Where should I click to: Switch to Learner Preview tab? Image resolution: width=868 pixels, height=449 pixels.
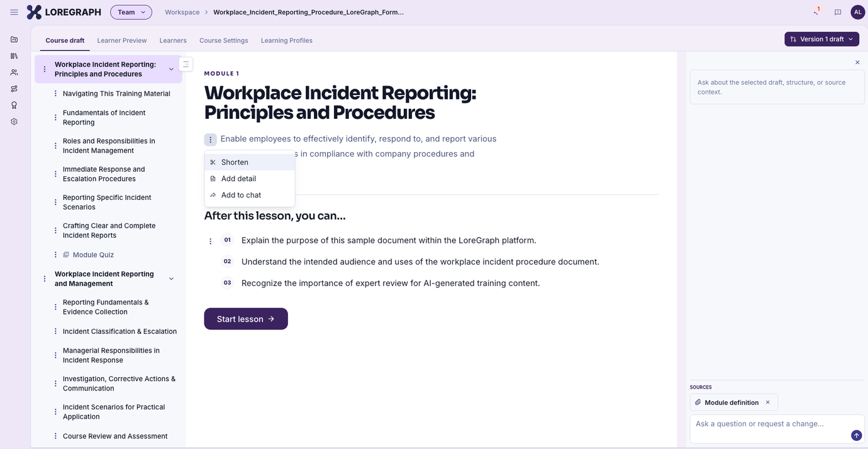coord(122,40)
